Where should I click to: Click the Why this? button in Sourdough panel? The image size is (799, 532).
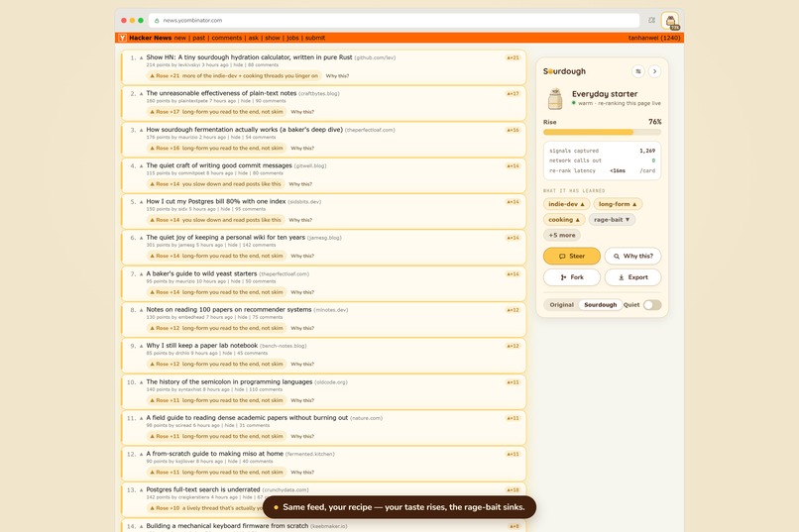[x=632, y=256]
